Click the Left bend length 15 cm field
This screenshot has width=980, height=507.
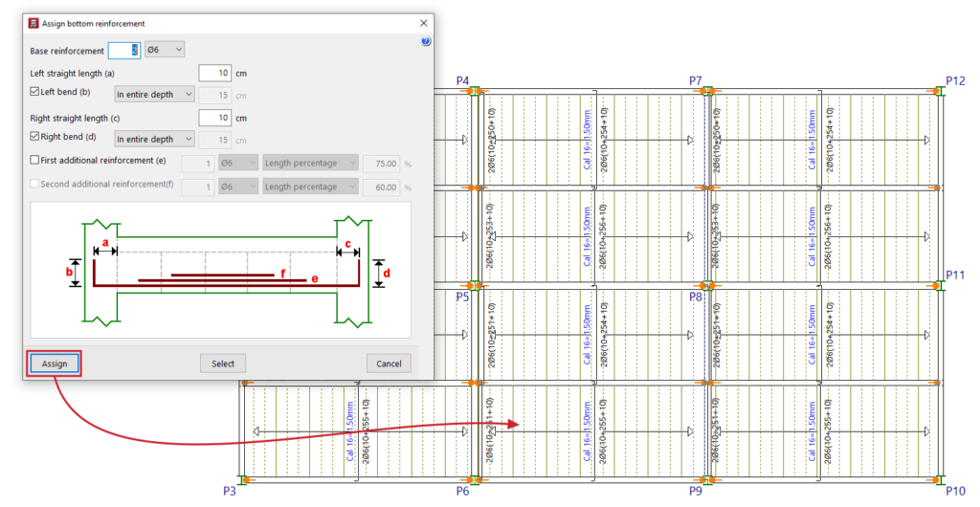pyautogui.click(x=215, y=96)
